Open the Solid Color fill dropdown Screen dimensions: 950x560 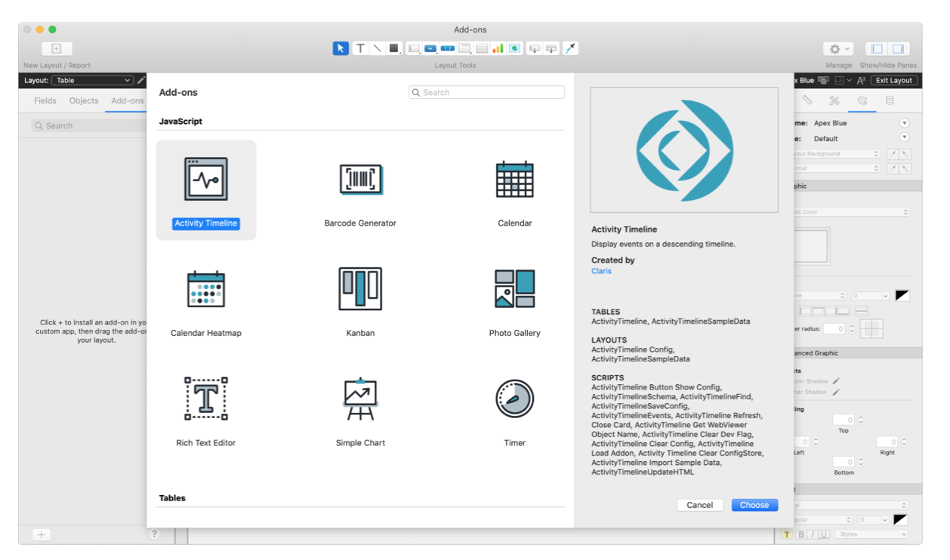click(x=851, y=213)
